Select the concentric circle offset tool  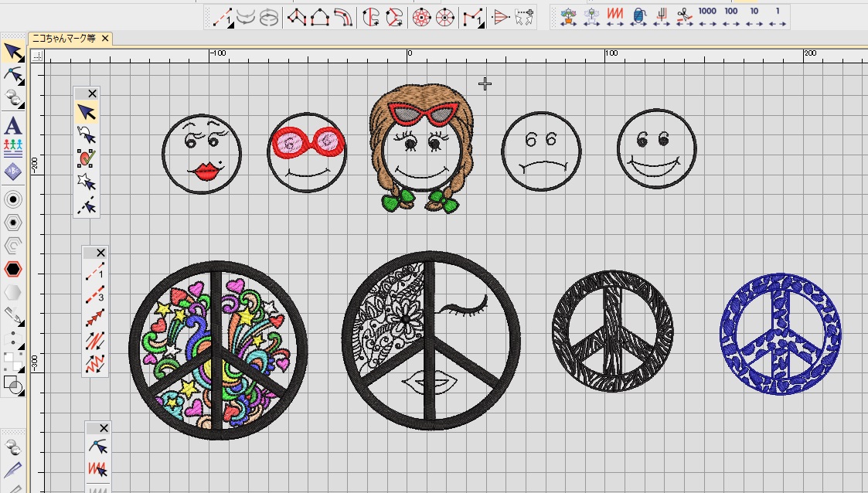pos(12,199)
